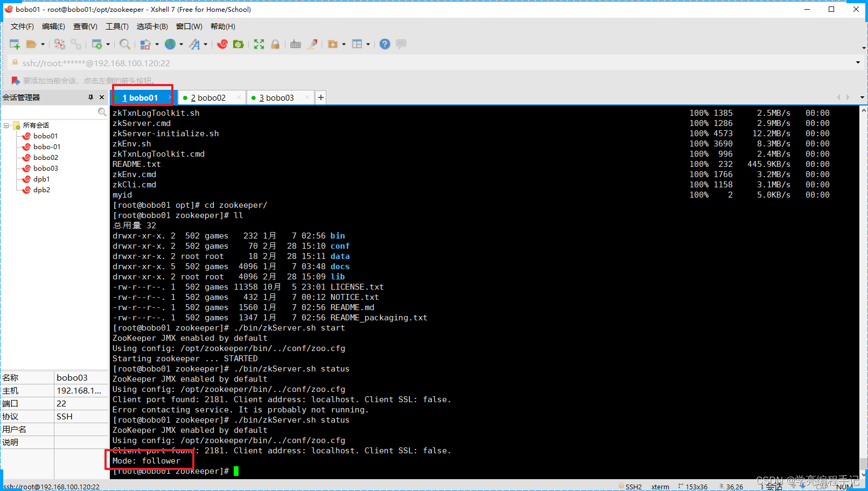Open the 查看(V) menu
868x491 pixels.
85,26
